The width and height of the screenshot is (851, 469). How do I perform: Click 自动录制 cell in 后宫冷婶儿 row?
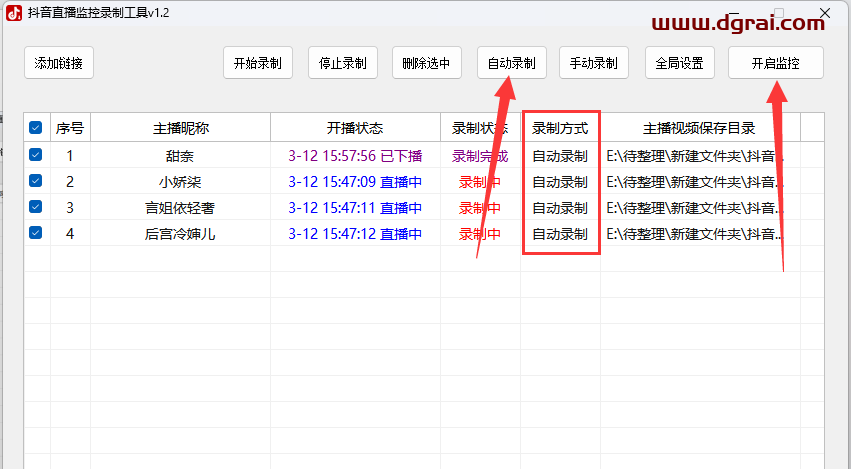560,234
